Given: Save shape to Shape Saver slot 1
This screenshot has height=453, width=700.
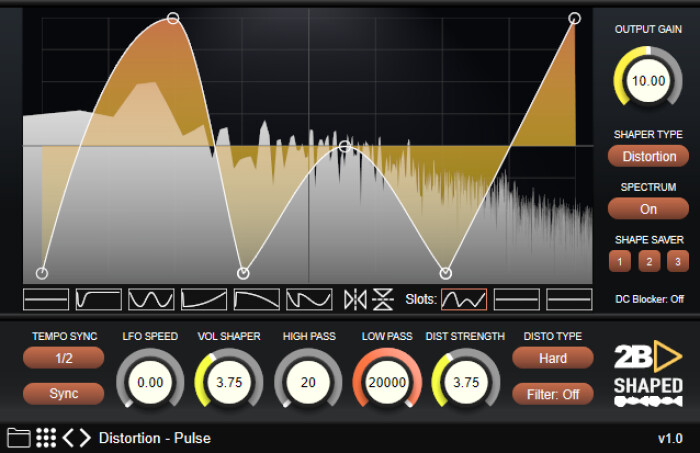Looking at the screenshot, I should tap(620, 261).
